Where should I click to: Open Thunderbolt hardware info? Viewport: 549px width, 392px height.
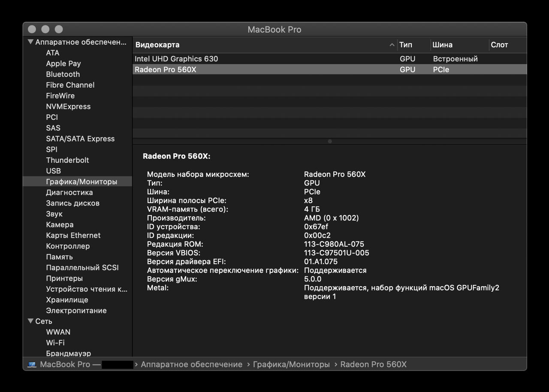68,160
